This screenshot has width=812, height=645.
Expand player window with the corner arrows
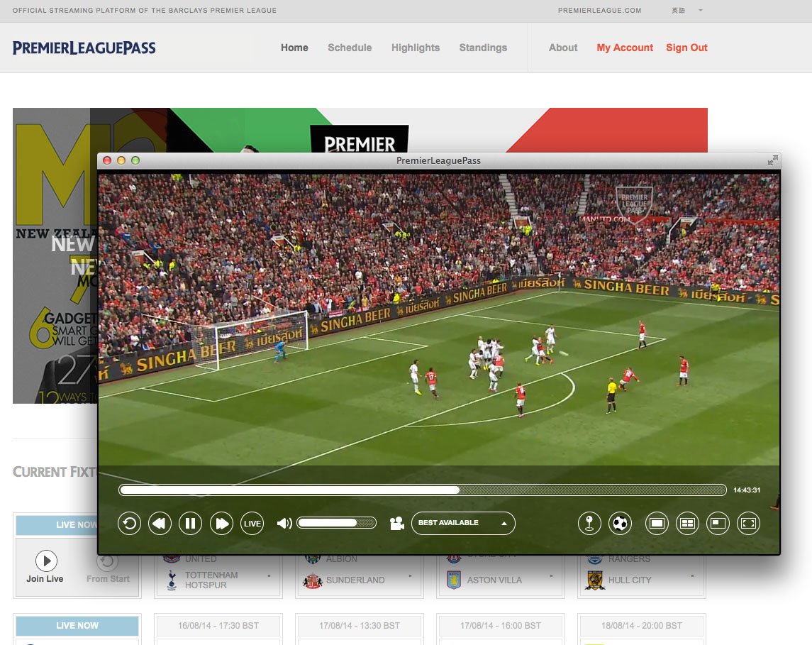pos(773,160)
